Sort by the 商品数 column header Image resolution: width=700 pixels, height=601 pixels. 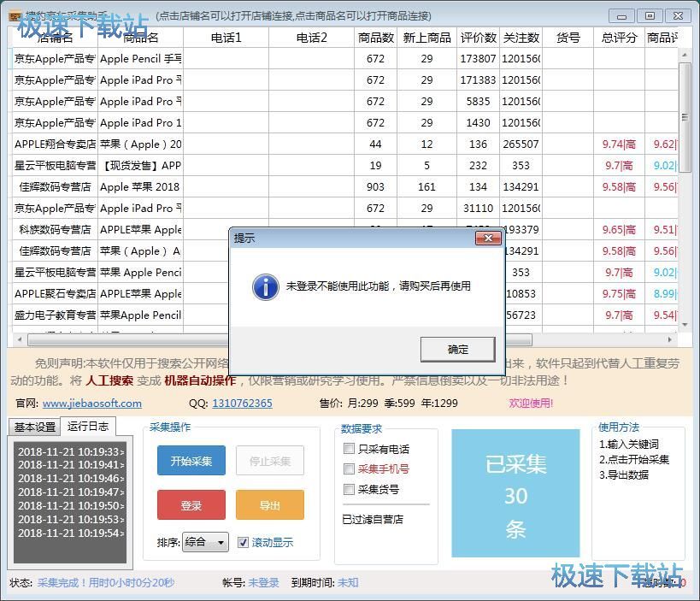(376, 38)
